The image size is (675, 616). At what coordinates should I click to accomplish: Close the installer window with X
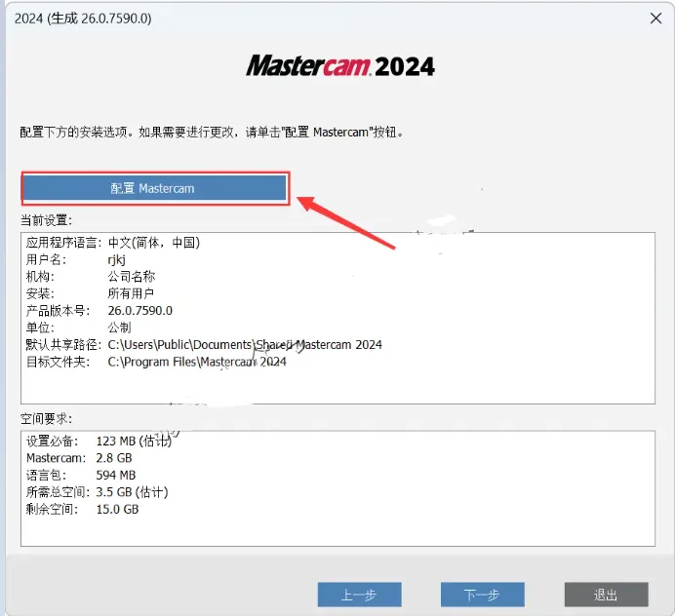click(x=655, y=19)
